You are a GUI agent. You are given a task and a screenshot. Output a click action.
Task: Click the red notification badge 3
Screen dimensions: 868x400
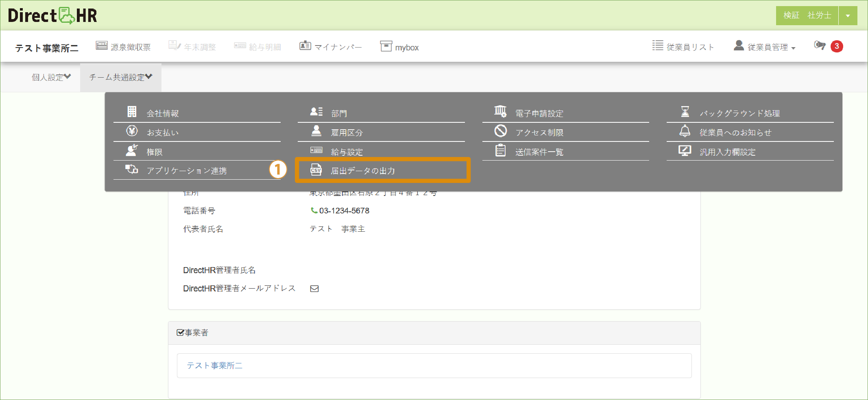pyautogui.click(x=837, y=46)
